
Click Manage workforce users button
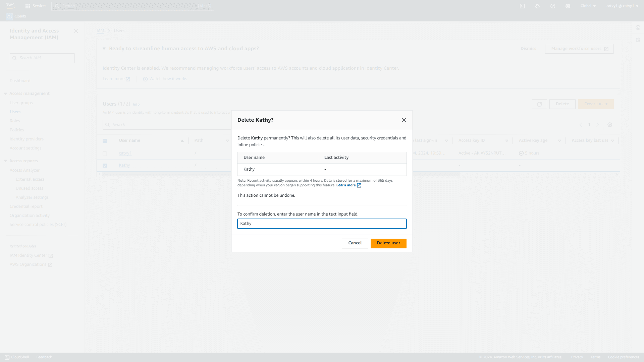pyautogui.click(x=579, y=49)
